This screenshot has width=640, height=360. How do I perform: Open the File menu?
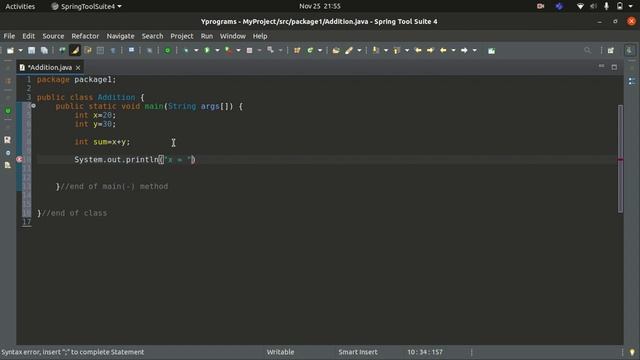(9, 36)
